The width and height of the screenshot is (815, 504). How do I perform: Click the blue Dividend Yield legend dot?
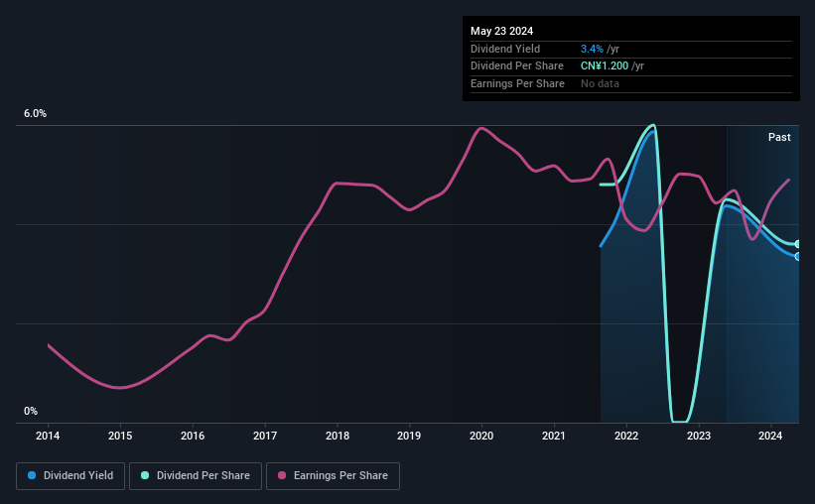(32, 475)
